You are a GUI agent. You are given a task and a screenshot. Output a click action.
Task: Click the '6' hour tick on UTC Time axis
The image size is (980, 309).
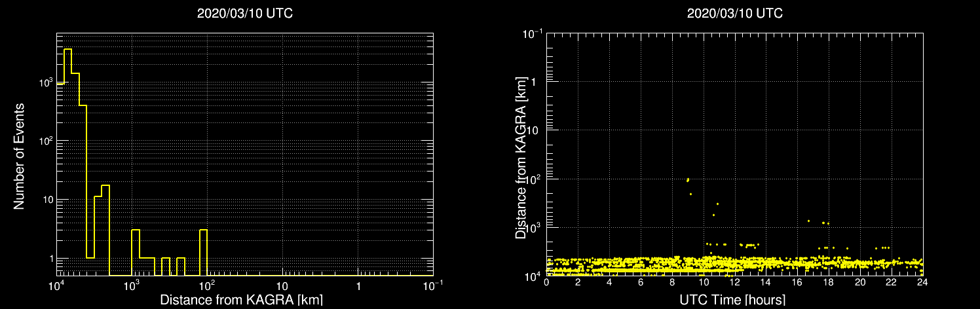coord(641,283)
